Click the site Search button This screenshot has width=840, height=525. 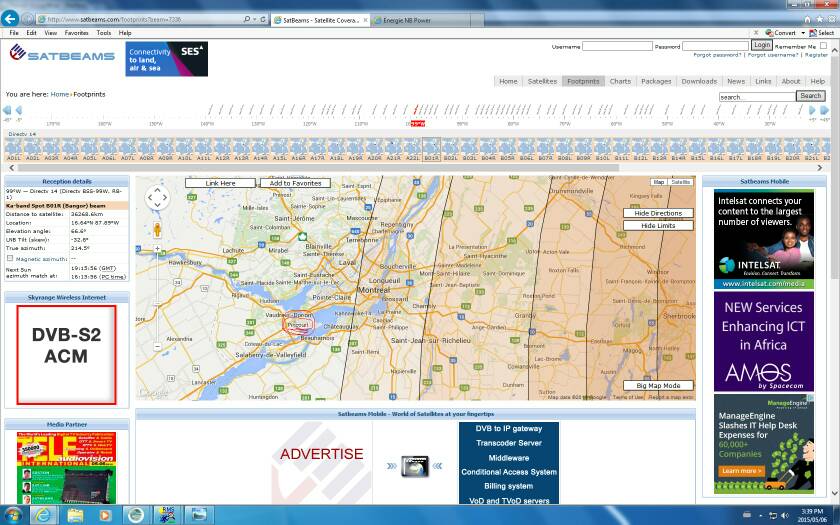coord(811,96)
